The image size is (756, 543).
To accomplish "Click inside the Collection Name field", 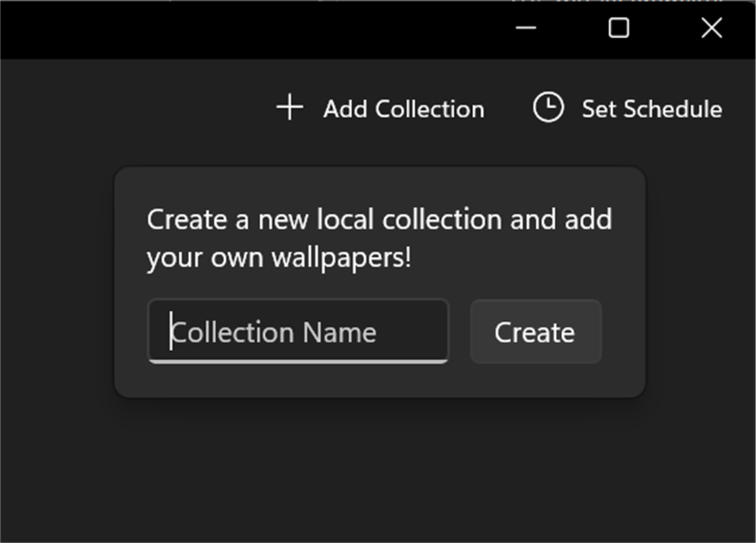I will [298, 332].
